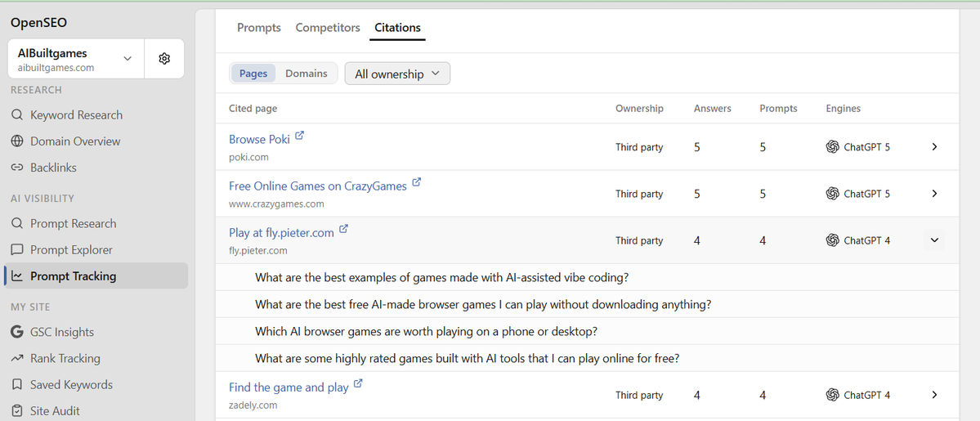Switch view to Pages
The height and width of the screenshot is (421, 980).
point(253,74)
